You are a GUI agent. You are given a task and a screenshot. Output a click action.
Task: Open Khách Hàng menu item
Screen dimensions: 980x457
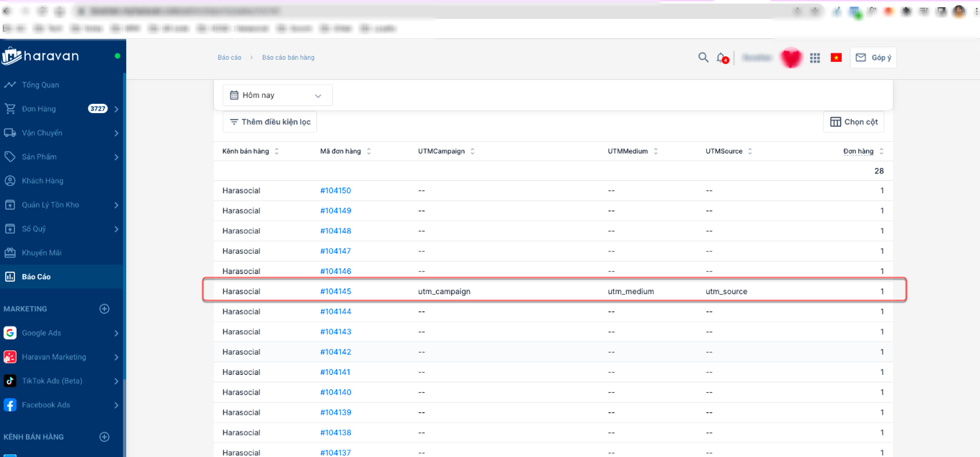point(43,181)
